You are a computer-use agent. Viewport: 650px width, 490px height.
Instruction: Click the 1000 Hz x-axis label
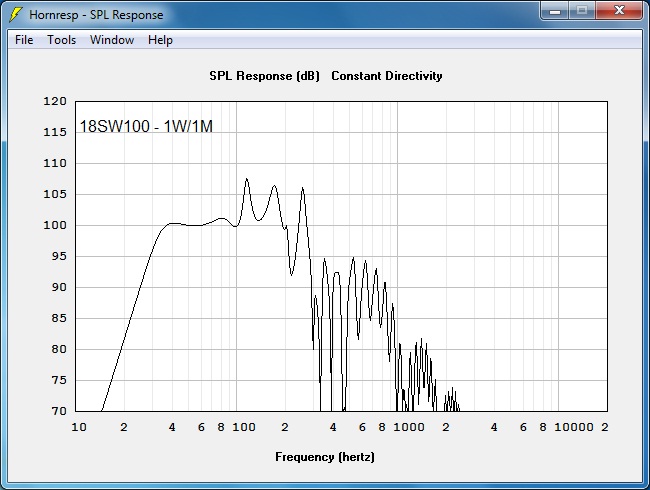[409, 427]
